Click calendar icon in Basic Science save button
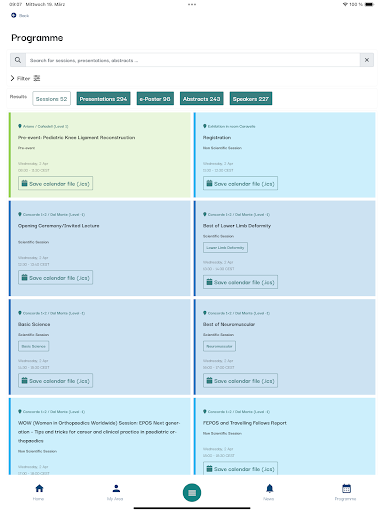This screenshot has width=384, height=512. coord(24,380)
